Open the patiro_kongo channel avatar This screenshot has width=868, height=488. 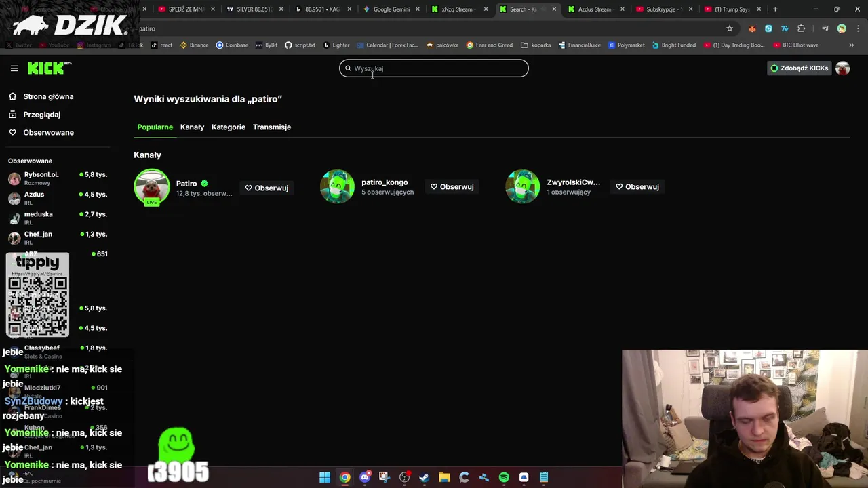[x=337, y=186]
